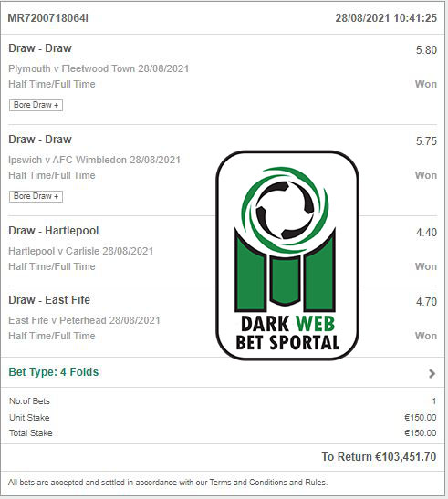Click the Ipswich v AFC Wimbledon match
The width and height of the screenshot is (448, 499).
coord(95,160)
